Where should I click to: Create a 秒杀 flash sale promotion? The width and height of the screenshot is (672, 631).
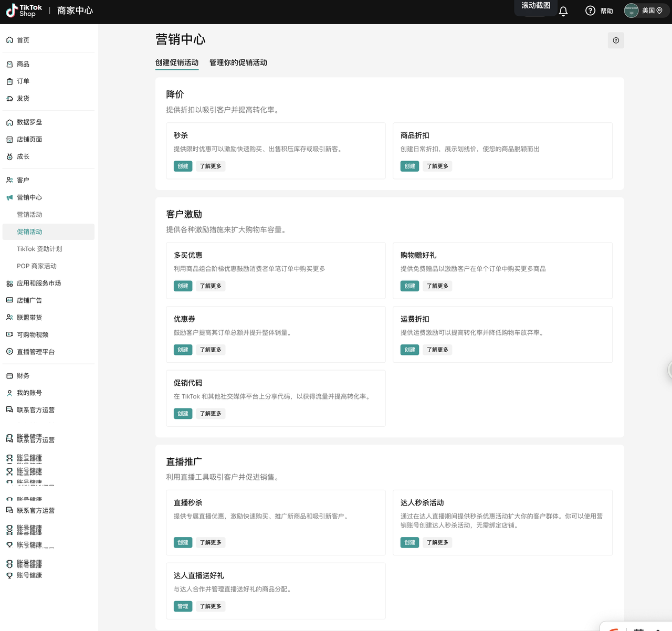[x=183, y=166]
